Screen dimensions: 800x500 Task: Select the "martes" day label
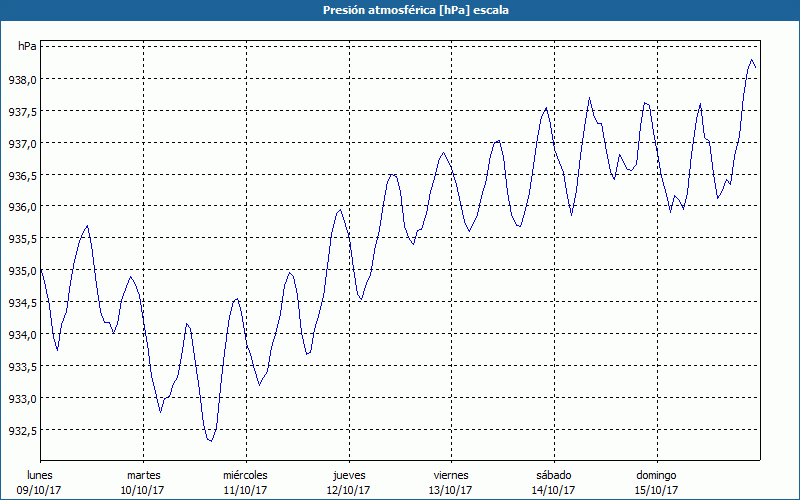click(x=143, y=474)
